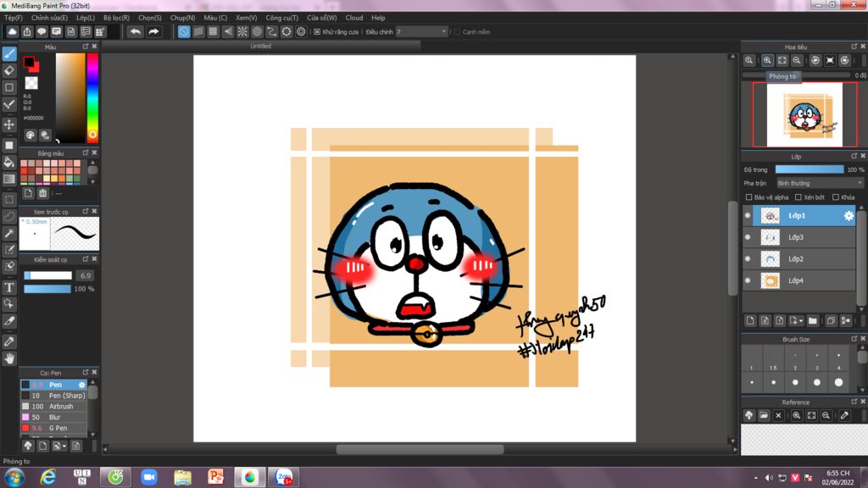Select the Airbrush brush
The height and width of the screenshot is (488, 868).
(53, 406)
